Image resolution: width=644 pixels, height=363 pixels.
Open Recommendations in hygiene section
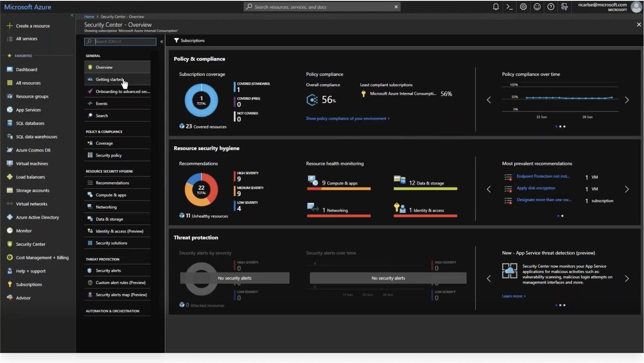coord(117,183)
